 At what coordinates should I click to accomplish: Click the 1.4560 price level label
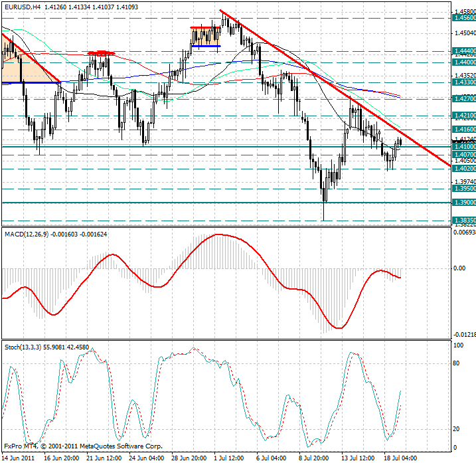pos(464,18)
